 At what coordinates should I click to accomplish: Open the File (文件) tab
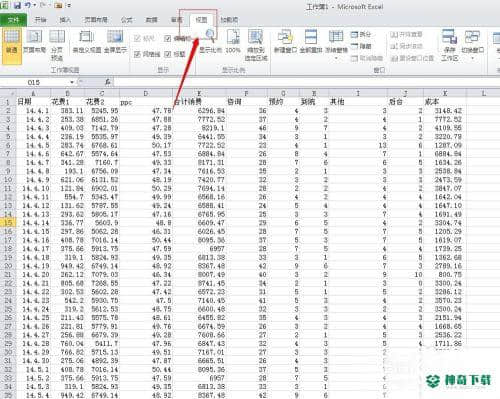(14, 20)
